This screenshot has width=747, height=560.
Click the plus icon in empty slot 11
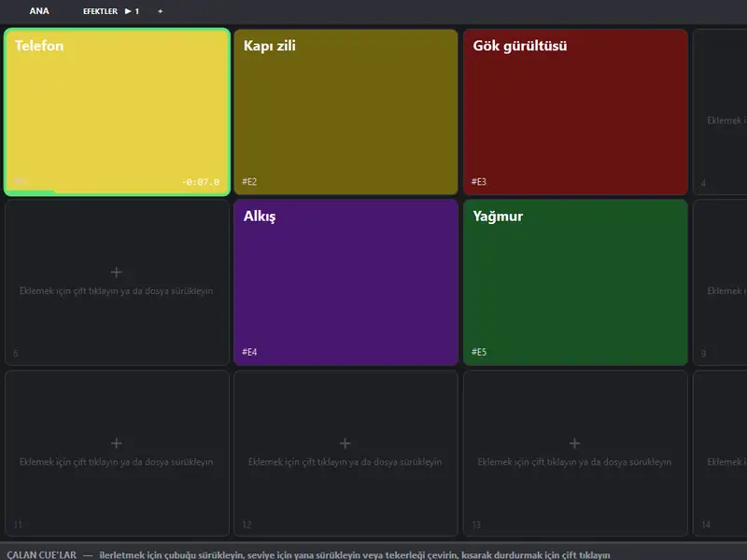click(x=116, y=443)
